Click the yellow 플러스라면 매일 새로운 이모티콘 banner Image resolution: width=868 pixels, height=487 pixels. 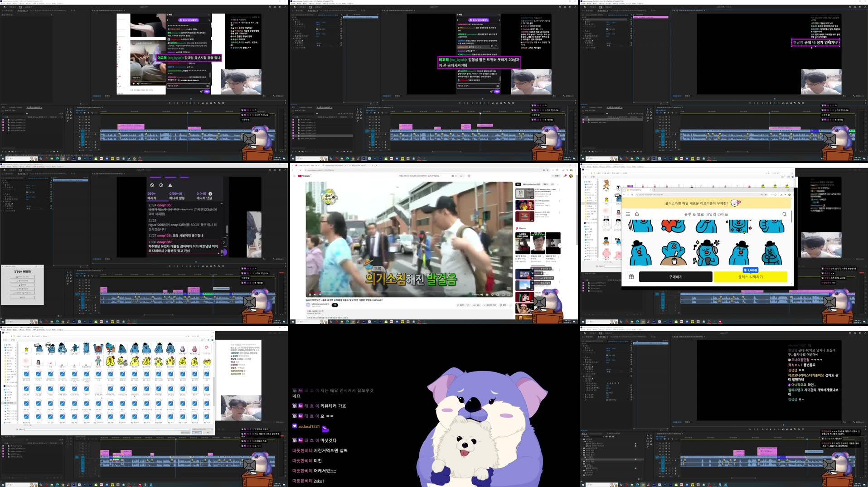706,203
